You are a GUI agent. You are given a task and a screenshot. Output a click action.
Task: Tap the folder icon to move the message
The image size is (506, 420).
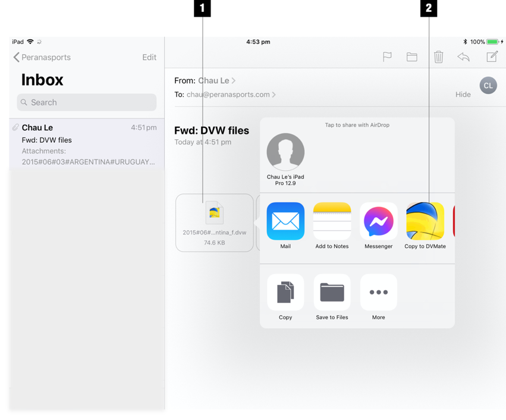pos(412,57)
